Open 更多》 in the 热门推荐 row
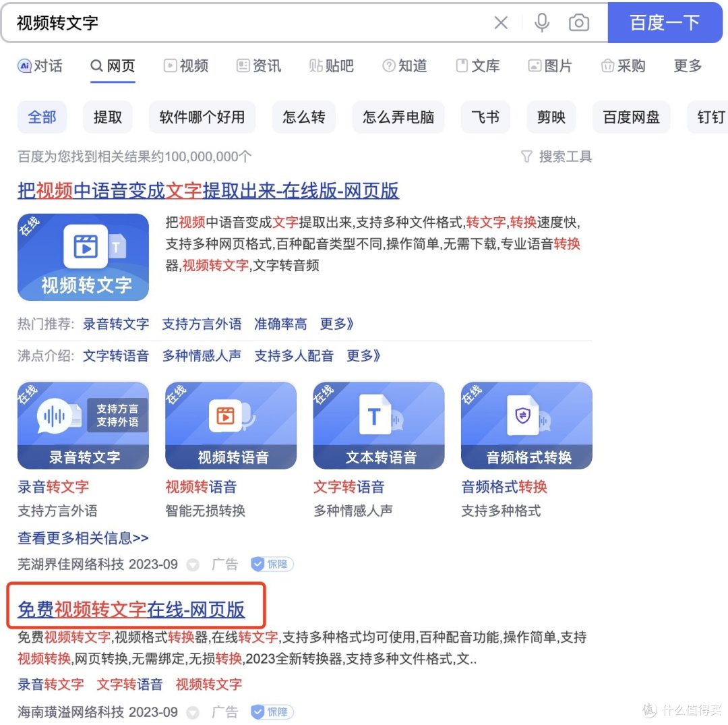 336,324
